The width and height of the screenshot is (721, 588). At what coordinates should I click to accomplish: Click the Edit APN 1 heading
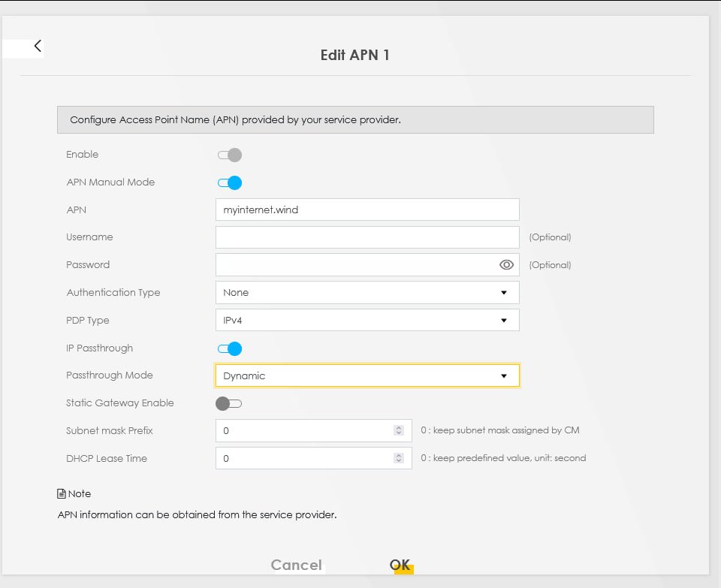click(354, 55)
